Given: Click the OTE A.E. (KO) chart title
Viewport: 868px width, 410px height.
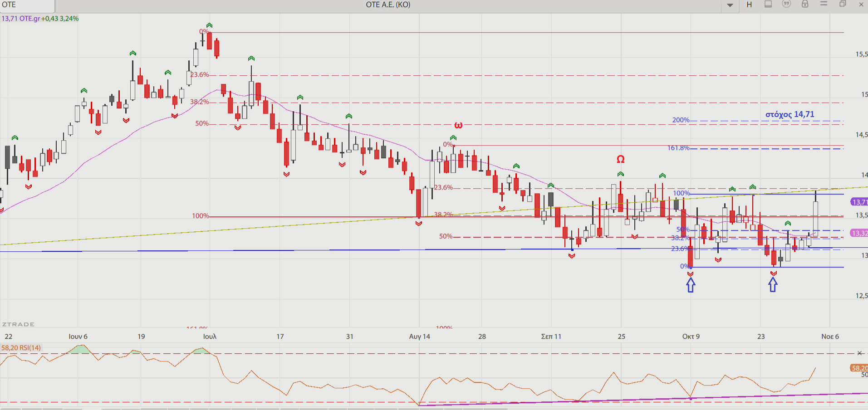Looking at the screenshot, I should (388, 5).
